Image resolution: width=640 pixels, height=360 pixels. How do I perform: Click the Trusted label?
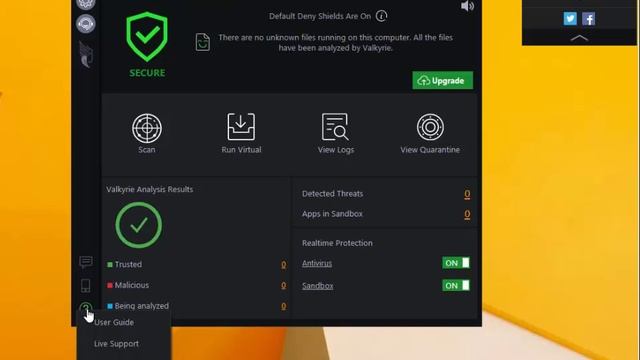pos(128,264)
